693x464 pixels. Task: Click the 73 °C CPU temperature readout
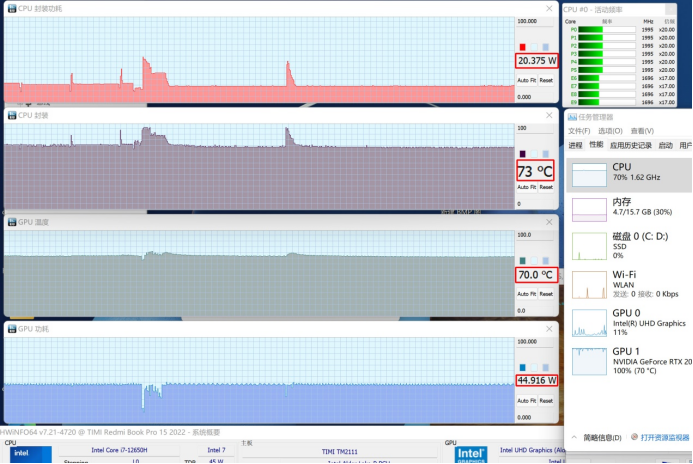(x=535, y=171)
